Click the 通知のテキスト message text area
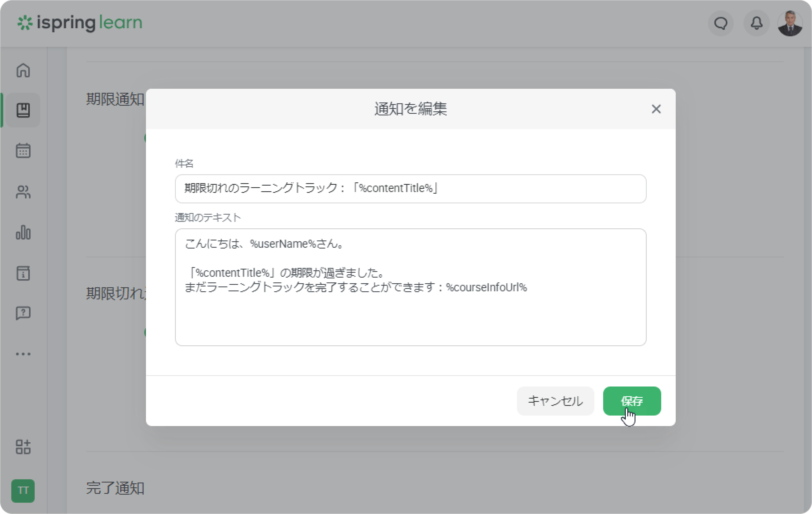The width and height of the screenshot is (812, 514). click(410, 287)
